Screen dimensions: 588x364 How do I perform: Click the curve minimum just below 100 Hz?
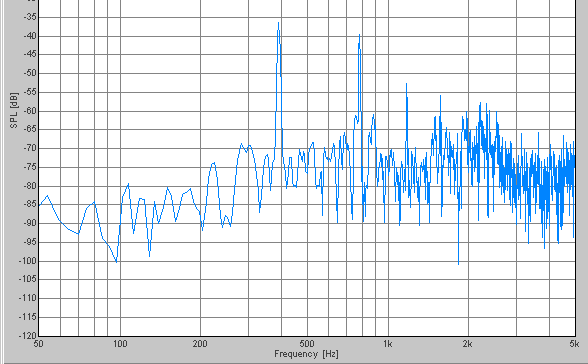coord(116,262)
